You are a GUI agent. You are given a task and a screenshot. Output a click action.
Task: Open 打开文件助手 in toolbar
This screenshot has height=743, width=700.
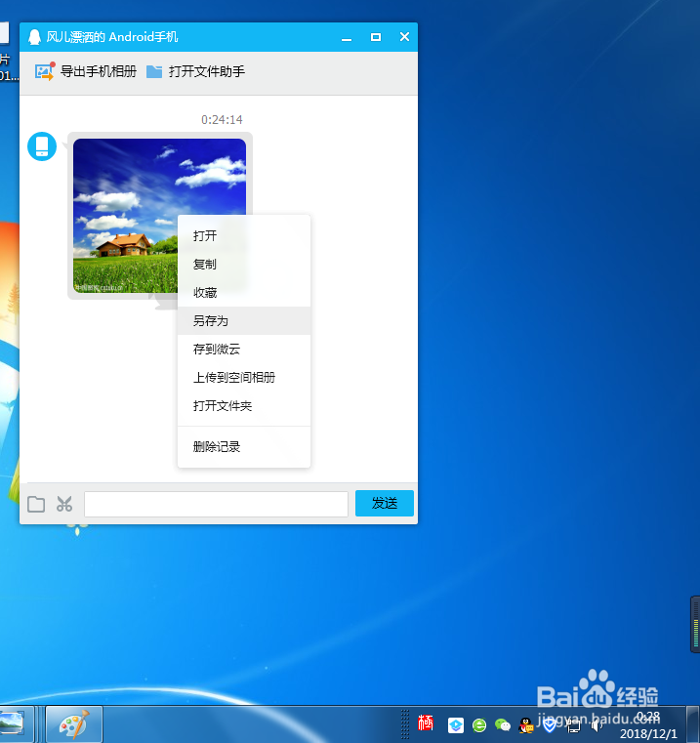click(207, 71)
